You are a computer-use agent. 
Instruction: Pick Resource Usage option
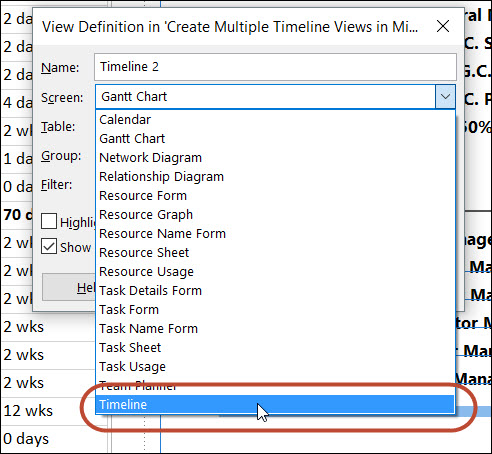click(275, 272)
